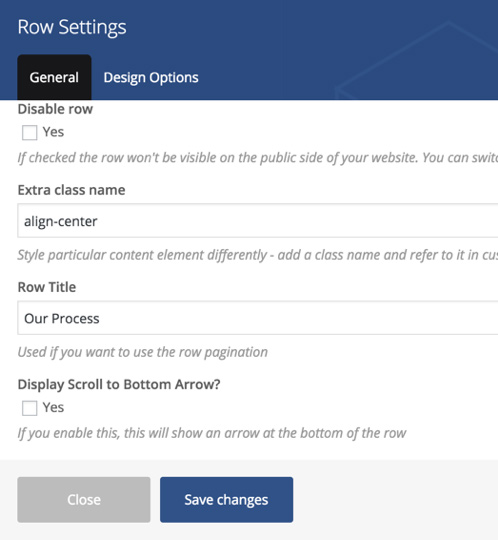Dismiss dialog with the Close button
This screenshot has height=540, width=498.
(x=84, y=500)
